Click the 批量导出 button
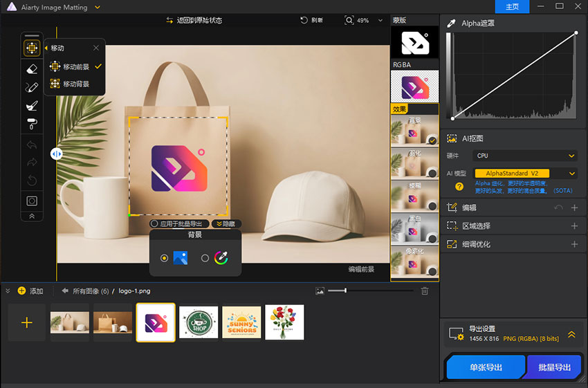588x388 pixels. (554, 367)
